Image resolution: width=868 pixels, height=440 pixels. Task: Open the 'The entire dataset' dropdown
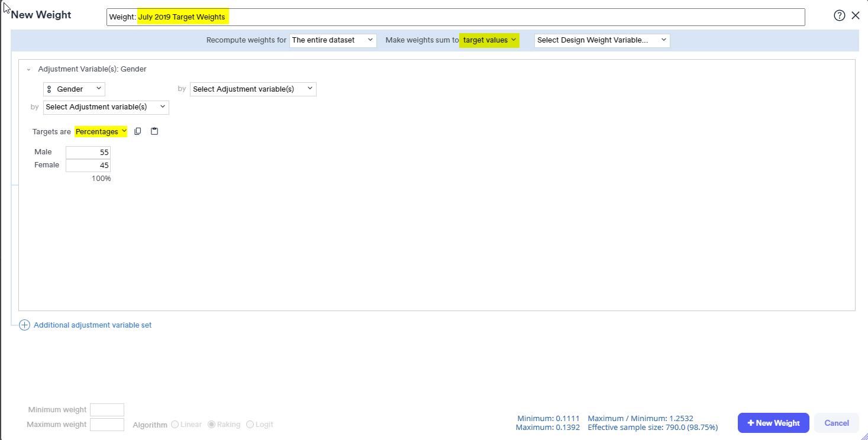coord(333,40)
